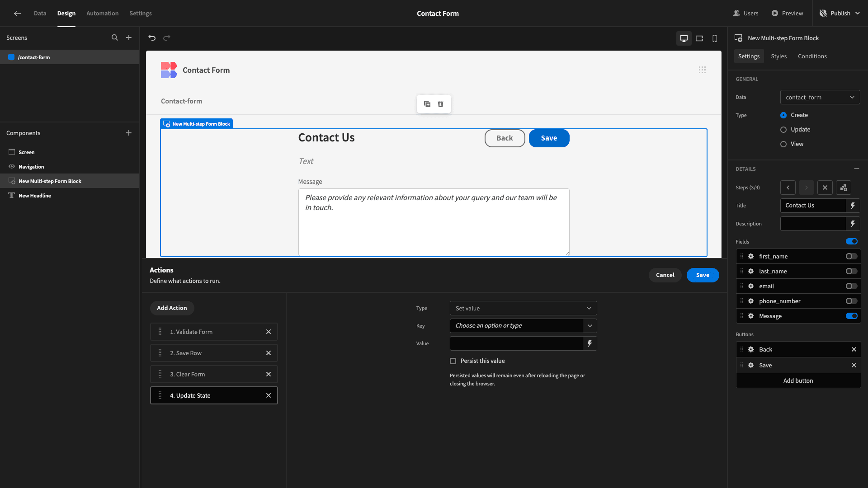The height and width of the screenshot is (488, 868).
Task: Click the mobile view icon
Action: pyautogui.click(x=714, y=38)
